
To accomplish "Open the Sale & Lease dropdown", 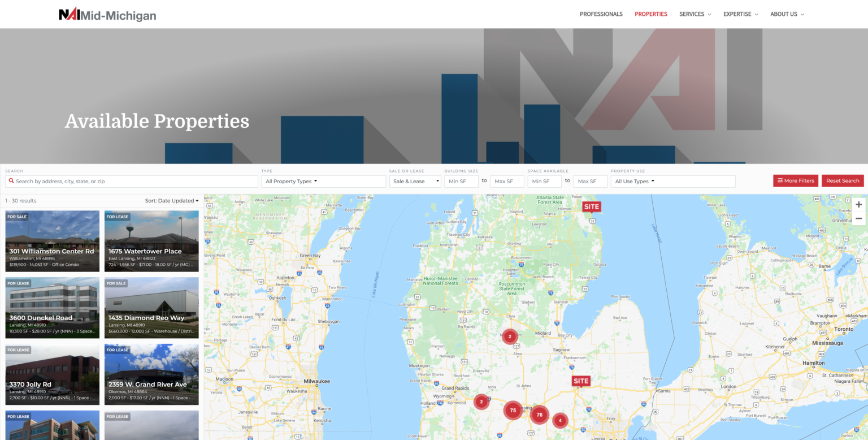I will tap(415, 181).
